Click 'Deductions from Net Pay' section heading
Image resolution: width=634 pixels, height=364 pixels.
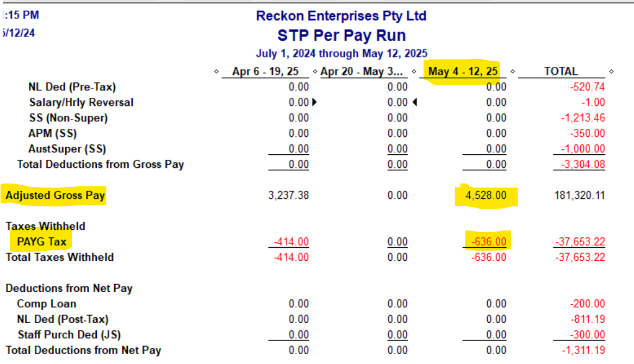[x=69, y=288]
